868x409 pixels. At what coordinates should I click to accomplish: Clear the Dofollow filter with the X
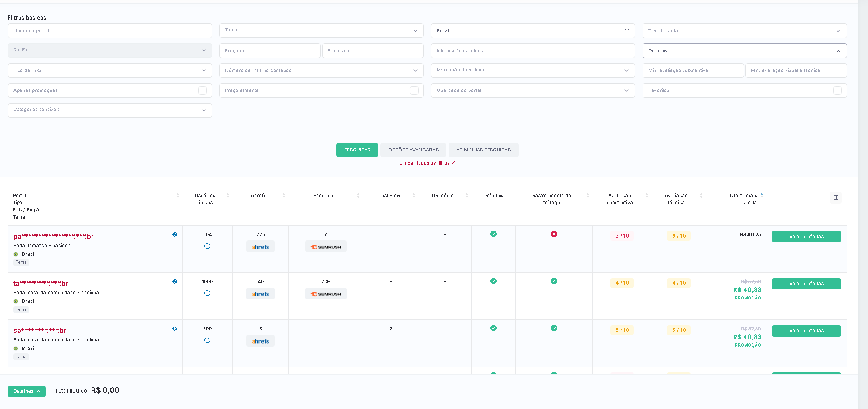pos(838,50)
